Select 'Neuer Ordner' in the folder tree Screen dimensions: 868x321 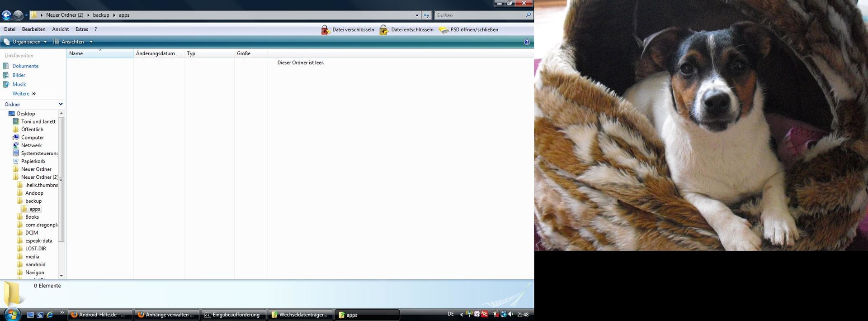(36, 169)
